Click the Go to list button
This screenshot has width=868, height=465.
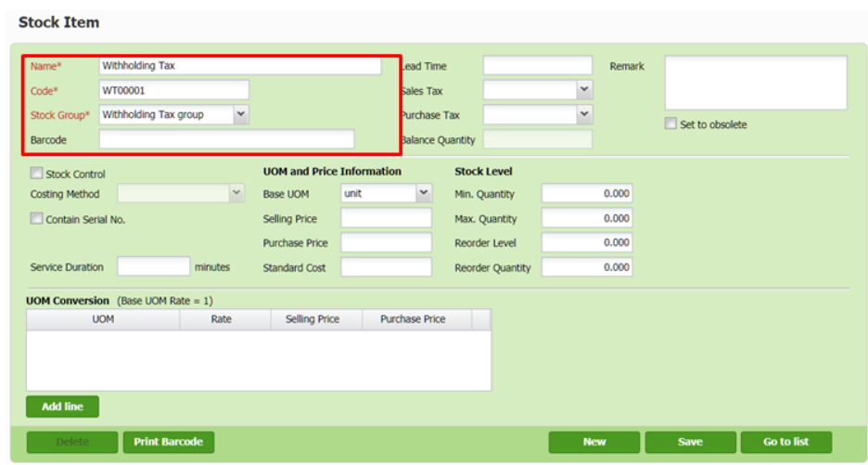pos(785,442)
